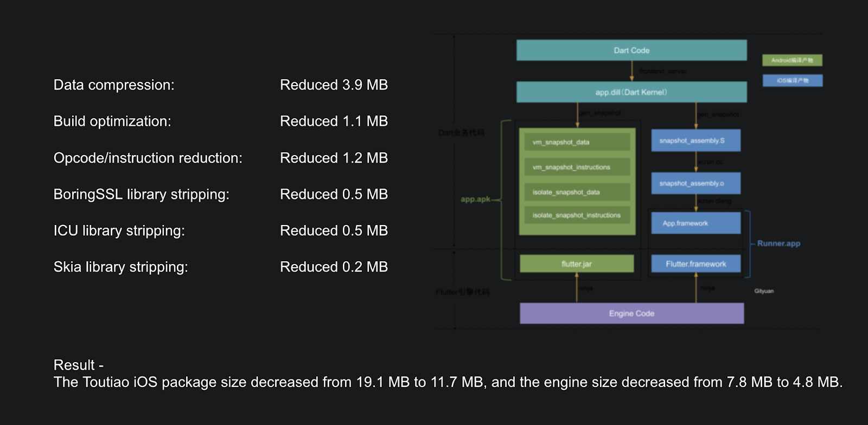Image resolution: width=868 pixels, height=425 pixels.
Task: Select the purple Engine Code bar
Action: pos(631,313)
